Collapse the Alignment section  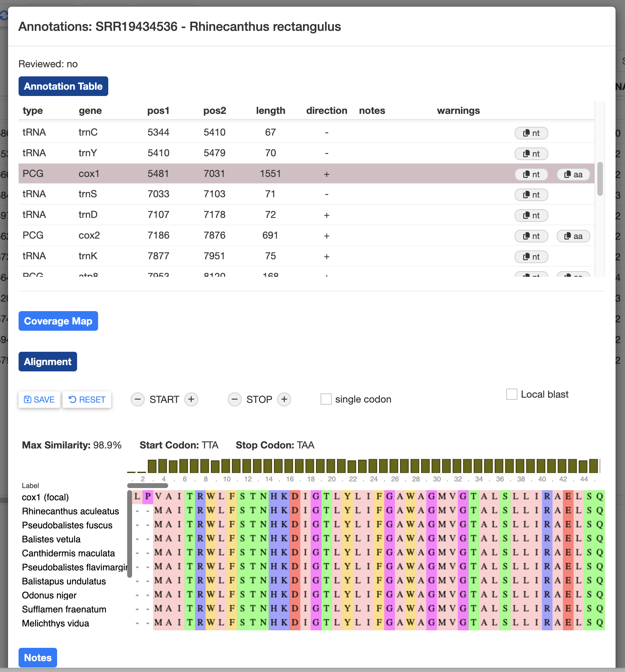[x=48, y=362]
